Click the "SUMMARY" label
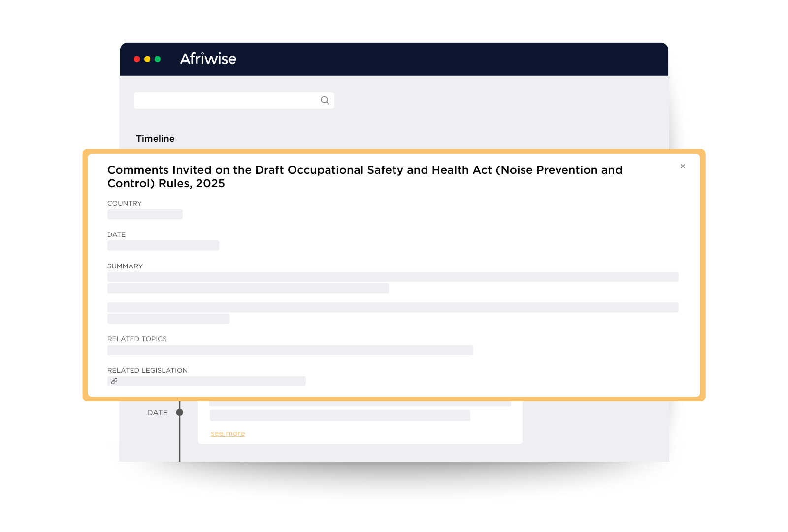Viewport: 788px width, 532px height. click(x=125, y=266)
